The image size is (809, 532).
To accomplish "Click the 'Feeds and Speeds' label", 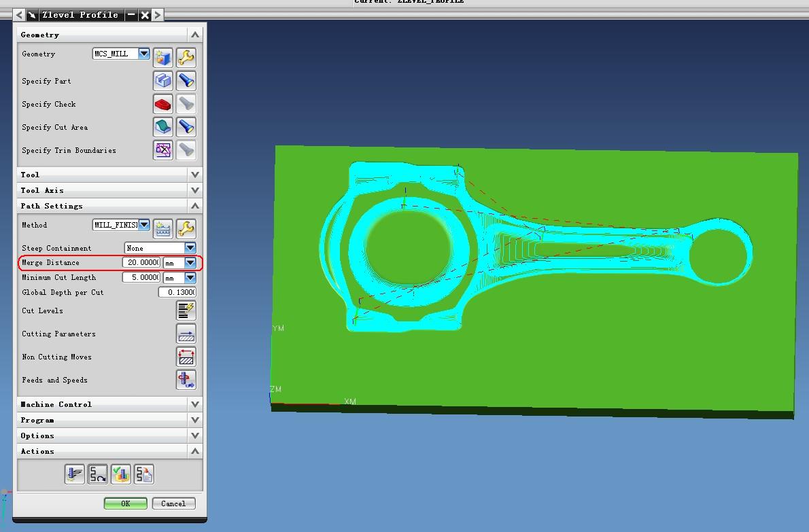I will (54, 380).
